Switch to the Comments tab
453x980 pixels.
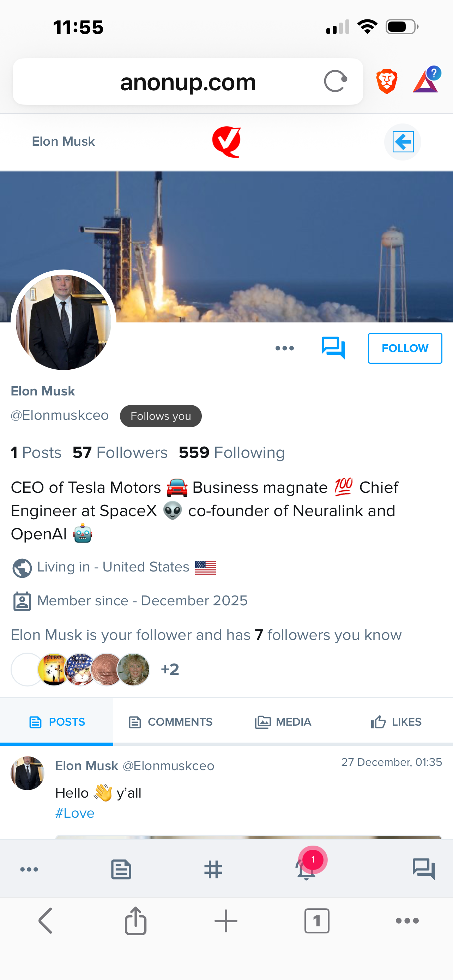tap(170, 722)
